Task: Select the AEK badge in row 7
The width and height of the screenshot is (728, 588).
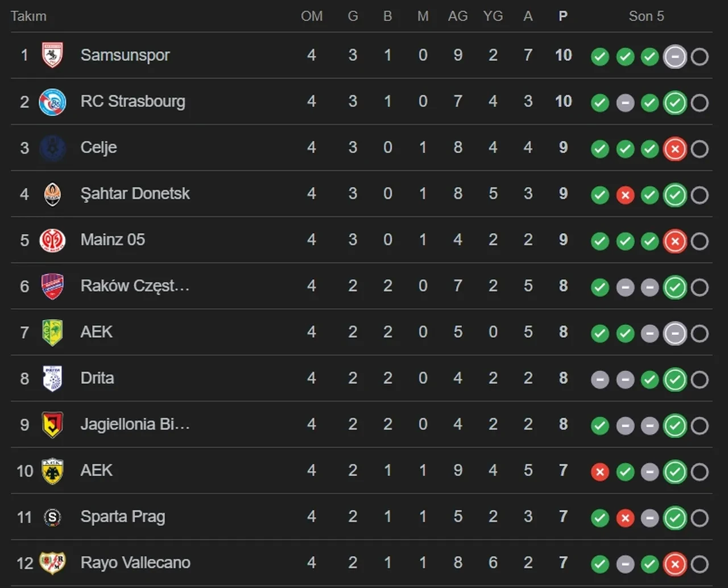Action: coord(53,333)
